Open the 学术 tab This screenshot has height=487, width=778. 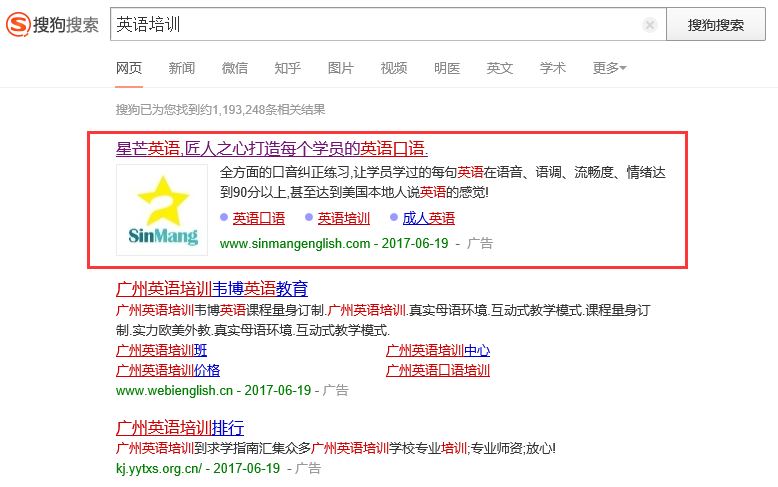[553, 68]
